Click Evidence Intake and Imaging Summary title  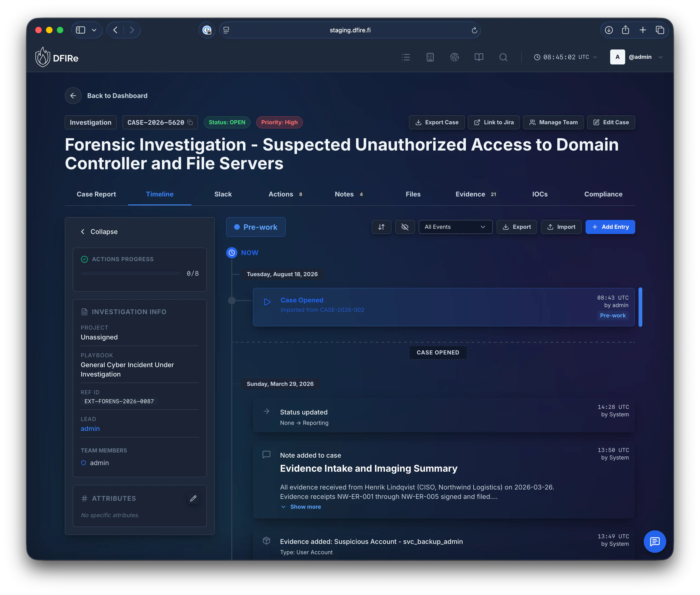coord(369,468)
